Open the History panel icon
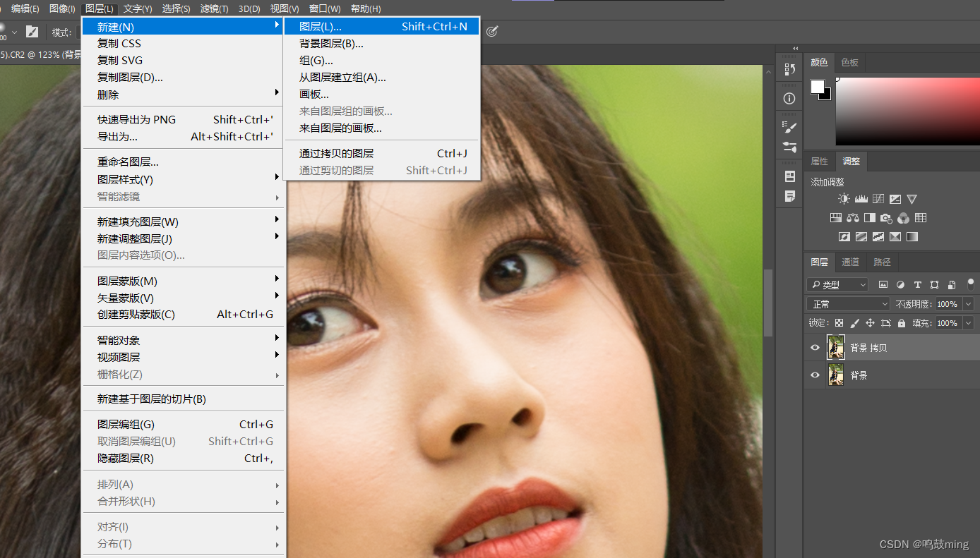The image size is (980, 558). pos(790,69)
